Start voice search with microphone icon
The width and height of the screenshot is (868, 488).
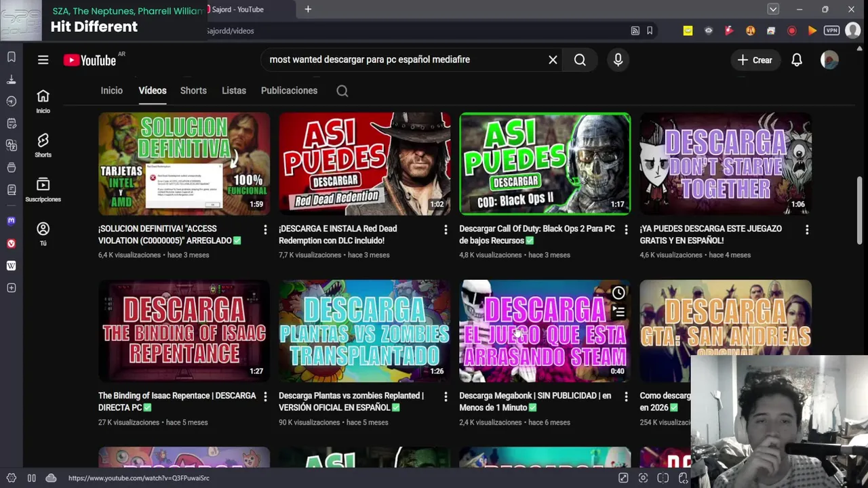point(618,60)
